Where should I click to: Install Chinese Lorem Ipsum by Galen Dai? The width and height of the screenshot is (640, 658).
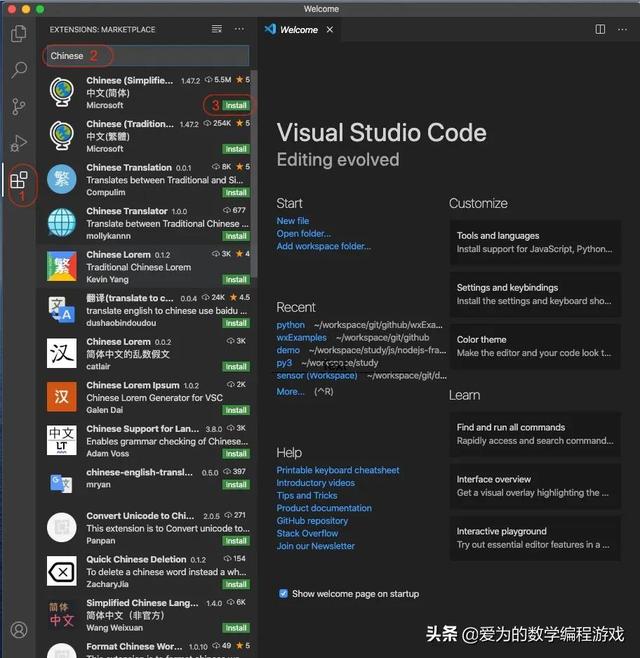coord(235,410)
